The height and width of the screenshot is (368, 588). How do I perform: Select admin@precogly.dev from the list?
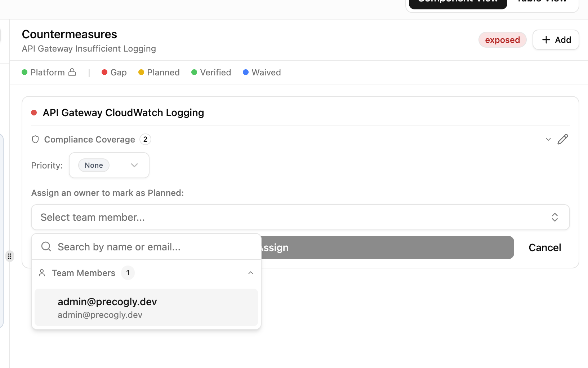(x=146, y=307)
